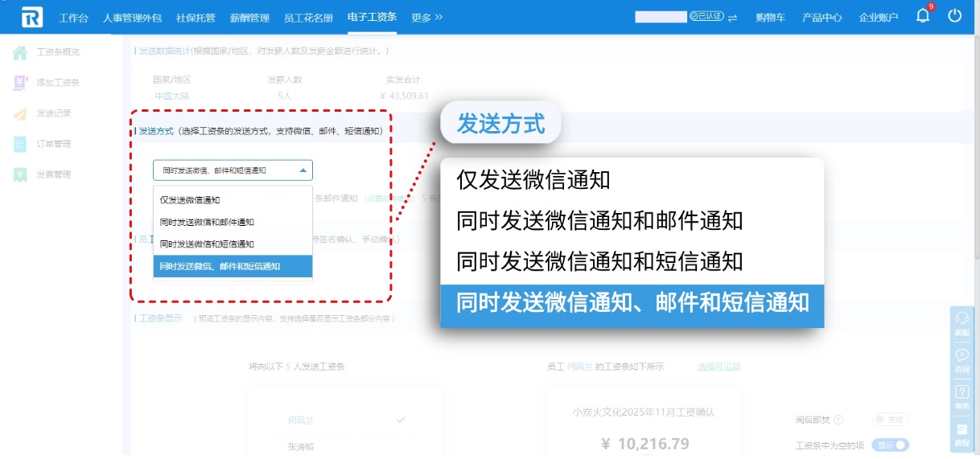Toggle 工资条中为空的项 显示 switch
This screenshot has height=459, width=980.
tap(891, 445)
